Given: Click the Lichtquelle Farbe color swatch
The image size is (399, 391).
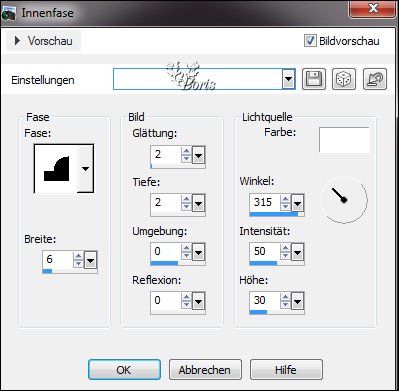Looking at the screenshot, I should [x=344, y=140].
